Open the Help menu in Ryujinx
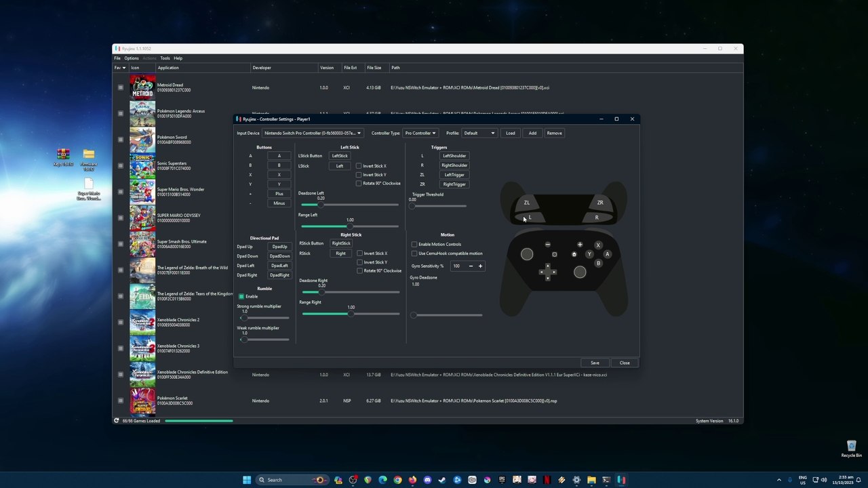The width and height of the screenshot is (868, 488). (178, 58)
